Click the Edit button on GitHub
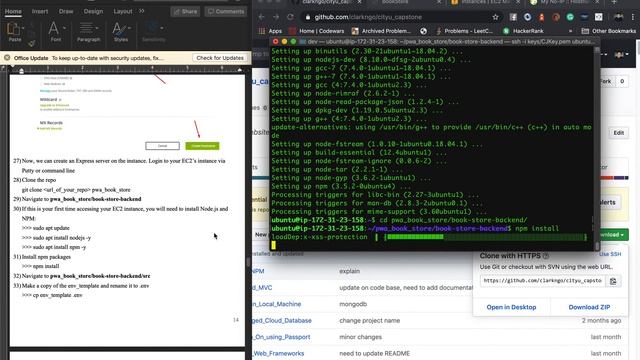The height and width of the screenshot is (360, 640). [x=618, y=133]
